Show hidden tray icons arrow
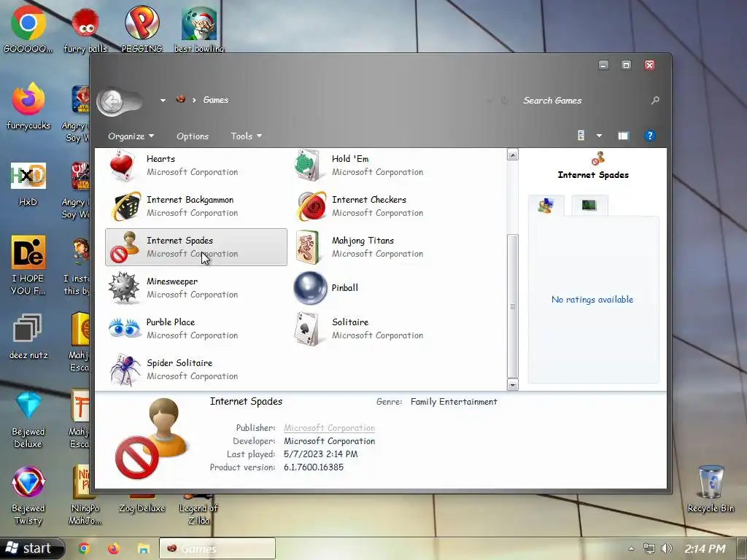This screenshot has width=747, height=560. coord(631,548)
